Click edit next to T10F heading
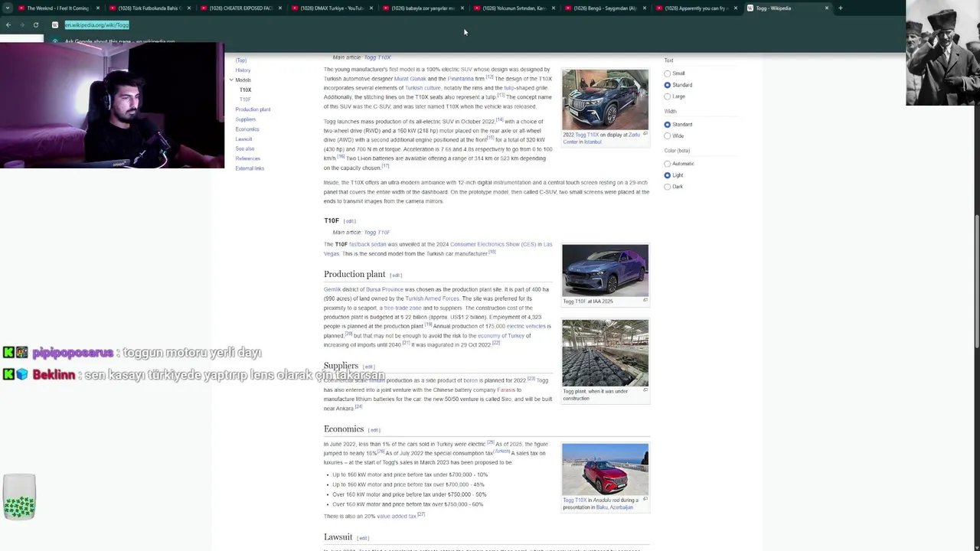The height and width of the screenshot is (551, 980). coord(349,221)
